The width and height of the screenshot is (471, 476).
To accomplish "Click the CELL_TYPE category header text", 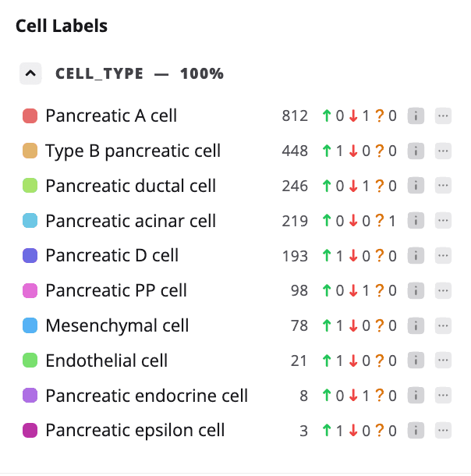I will pos(100,74).
